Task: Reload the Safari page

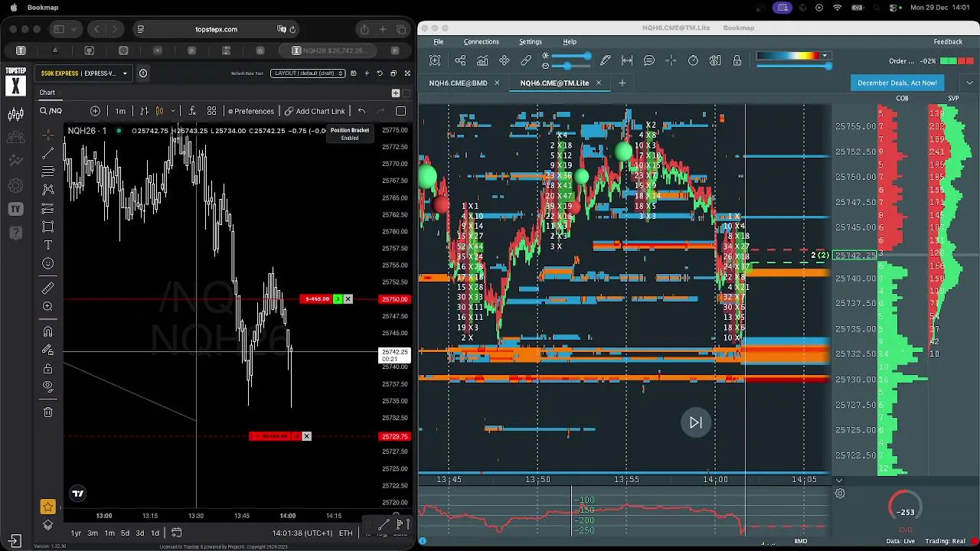Action: click(292, 29)
